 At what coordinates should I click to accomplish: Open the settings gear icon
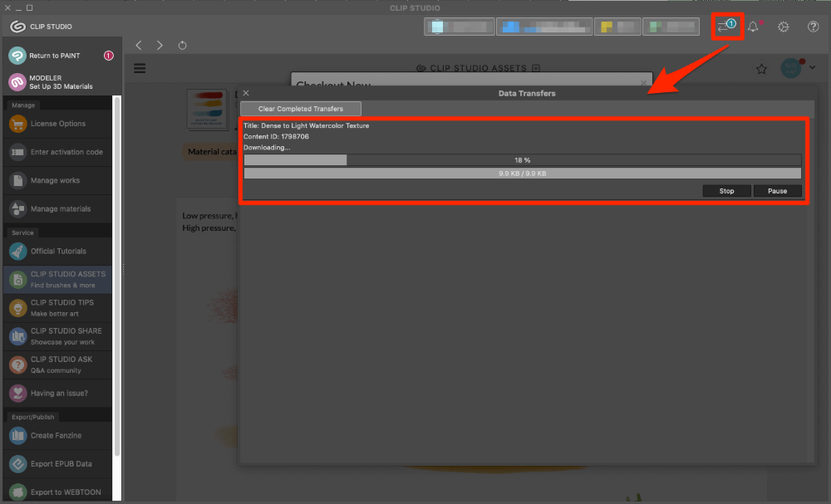783,26
